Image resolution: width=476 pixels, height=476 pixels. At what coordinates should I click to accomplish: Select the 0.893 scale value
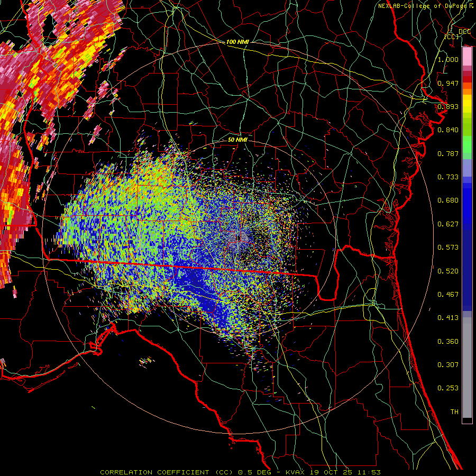pyautogui.click(x=448, y=106)
